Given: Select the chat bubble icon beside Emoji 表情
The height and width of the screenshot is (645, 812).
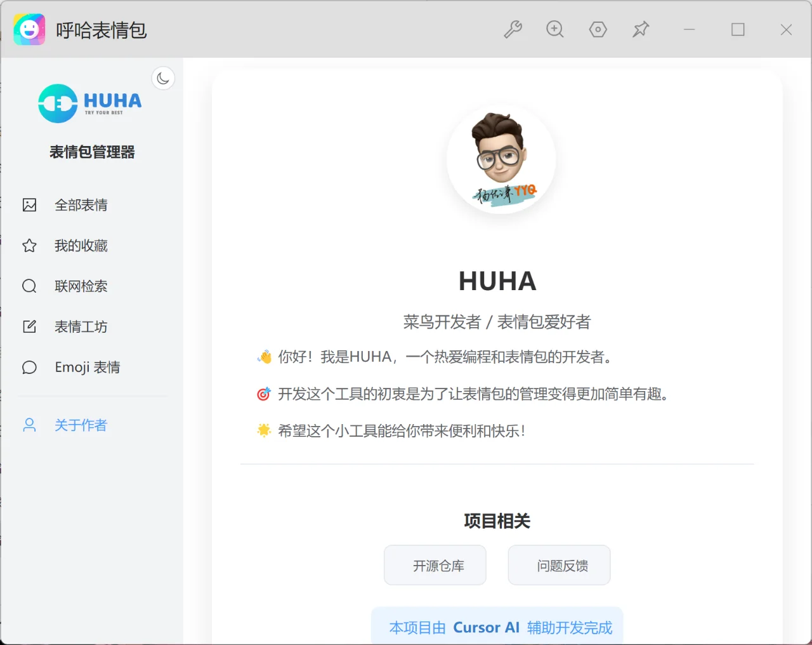Looking at the screenshot, I should 29,367.
